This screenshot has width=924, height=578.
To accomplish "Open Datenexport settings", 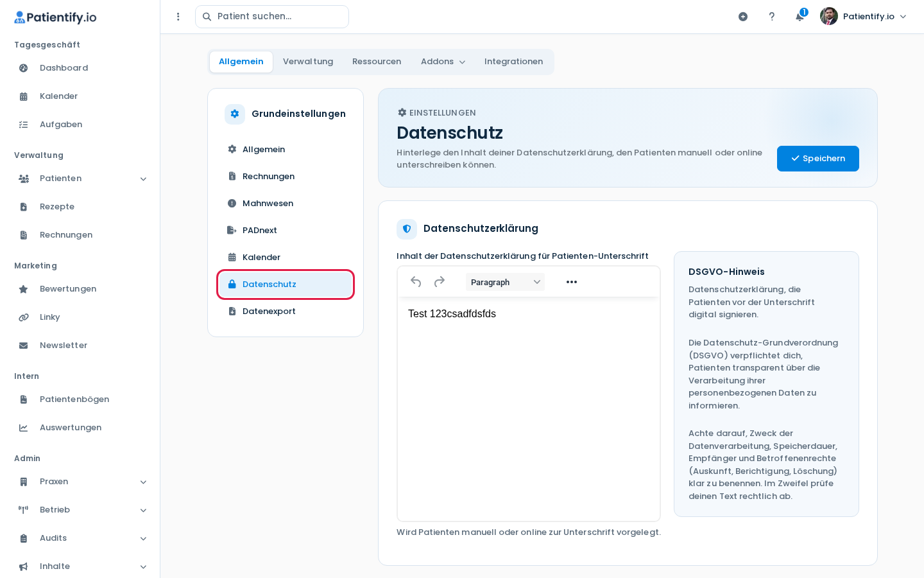I will pos(286,311).
